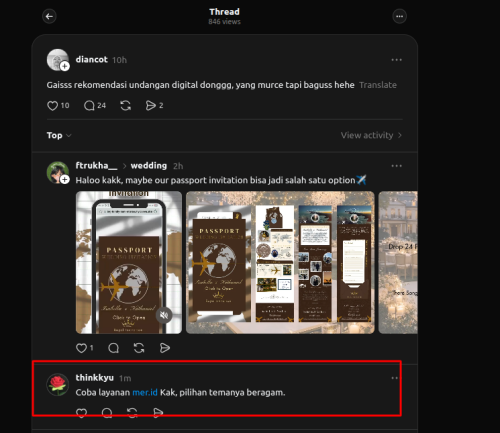Open the mer.id link
Screen dimensions: 500x433
pyautogui.click(x=145, y=393)
